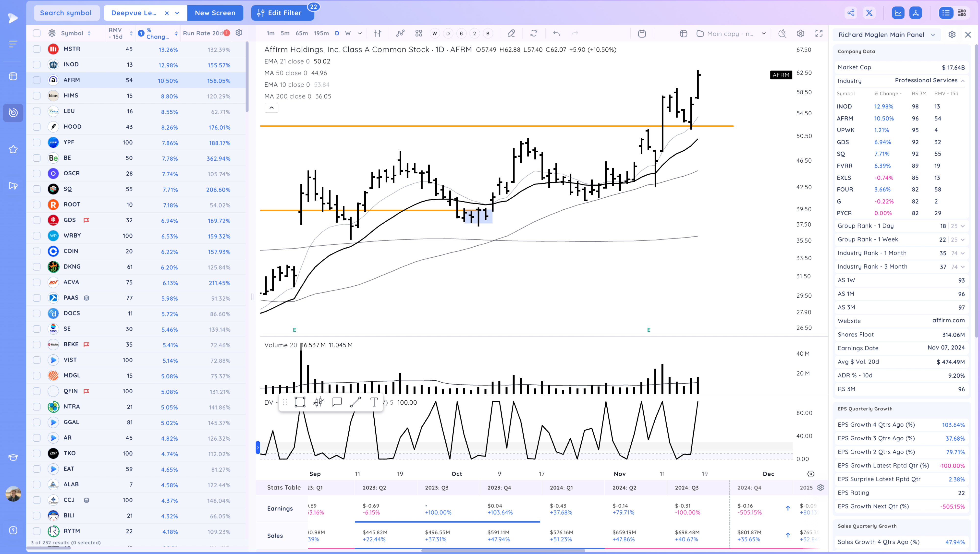Expand the timeframe options dropdown
Image resolution: width=980 pixels, height=554 pixels.
point(360,34)
